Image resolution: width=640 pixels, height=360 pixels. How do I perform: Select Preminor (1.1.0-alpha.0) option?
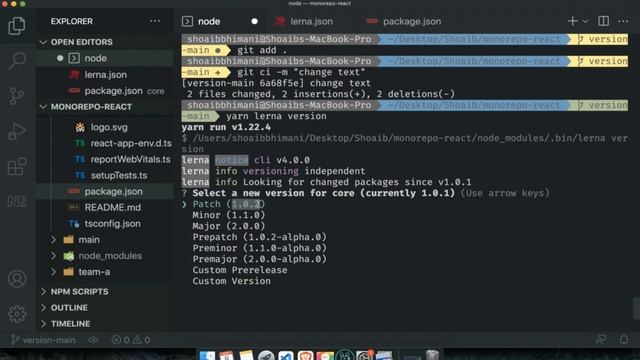[260, 248]
